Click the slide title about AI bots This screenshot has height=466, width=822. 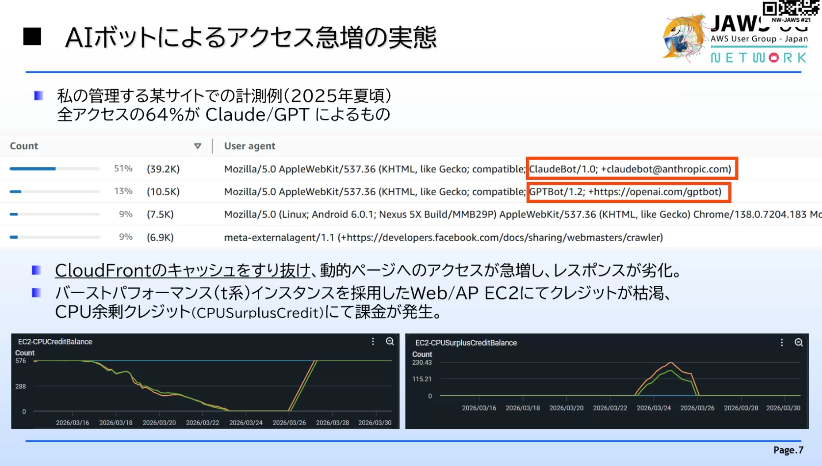(251, 38)
